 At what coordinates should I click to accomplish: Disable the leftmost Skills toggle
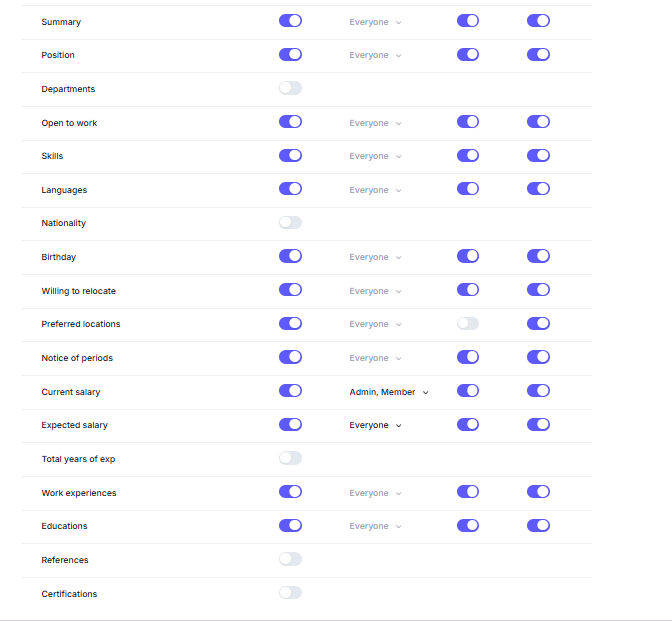point(290,156)
